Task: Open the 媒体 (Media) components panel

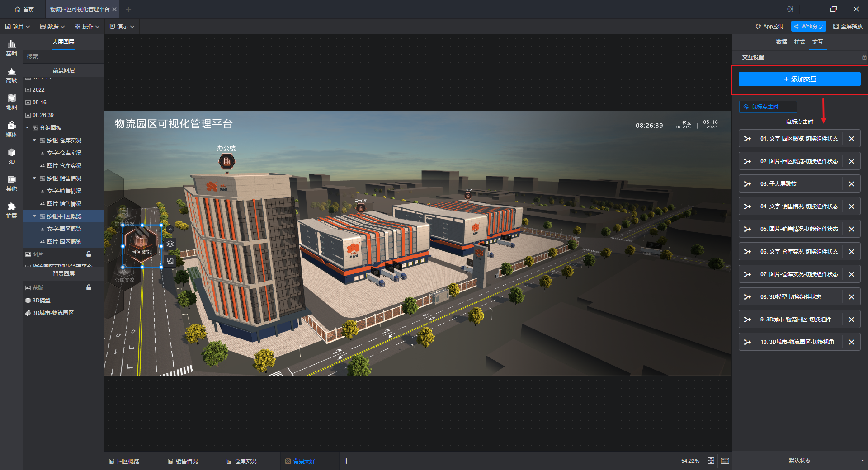Action: [11, 129]
